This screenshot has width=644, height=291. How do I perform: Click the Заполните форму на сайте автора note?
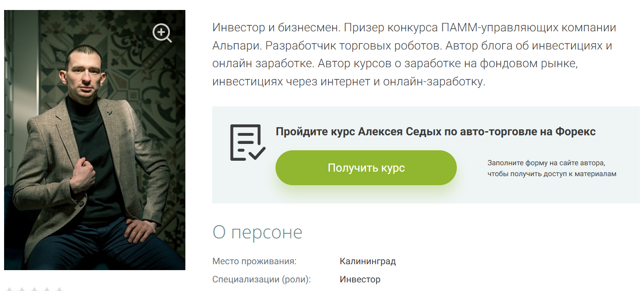click(x=552, y=168)
